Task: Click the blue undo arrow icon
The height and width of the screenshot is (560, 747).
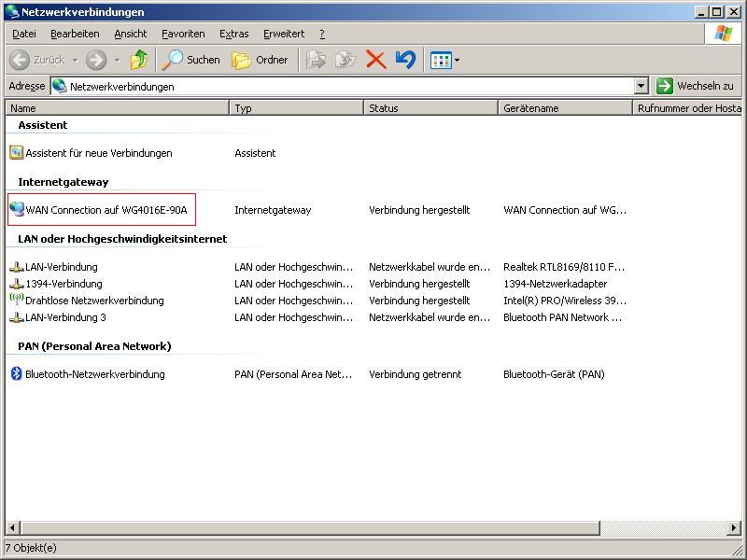Action: pos(405,60)
